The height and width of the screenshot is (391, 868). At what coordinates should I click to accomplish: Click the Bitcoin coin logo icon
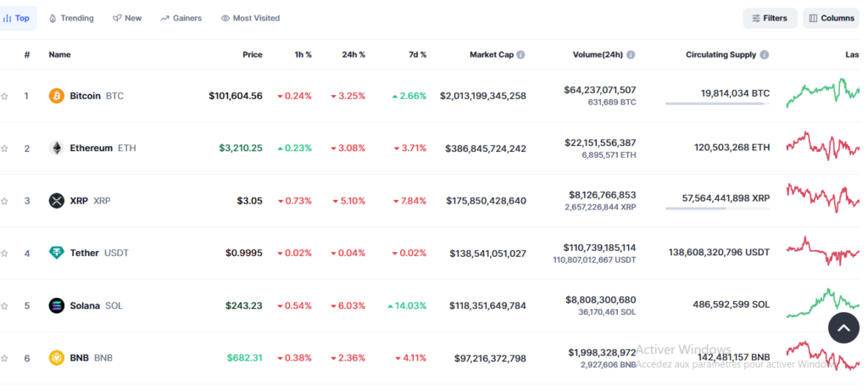coord(57,96)
